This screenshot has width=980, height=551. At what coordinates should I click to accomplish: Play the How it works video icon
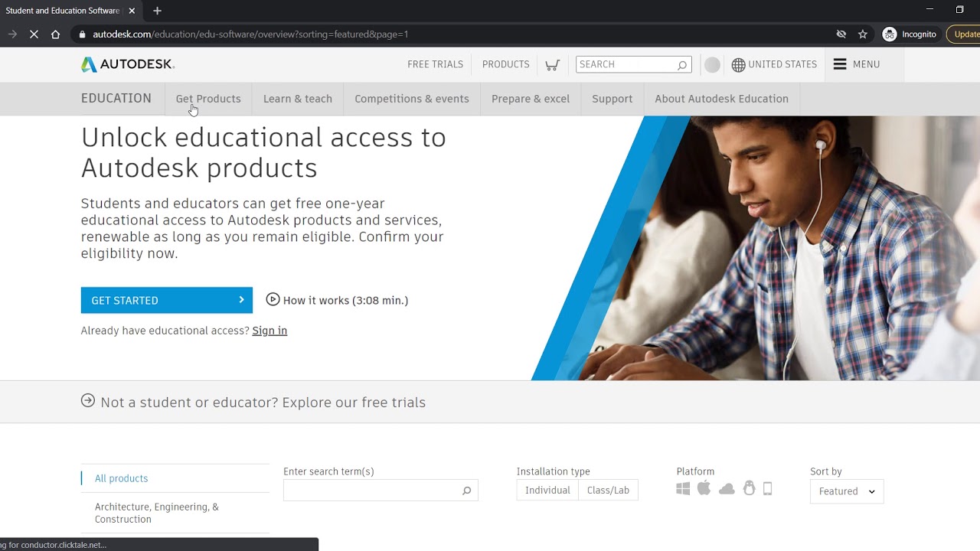click(273, 299)
